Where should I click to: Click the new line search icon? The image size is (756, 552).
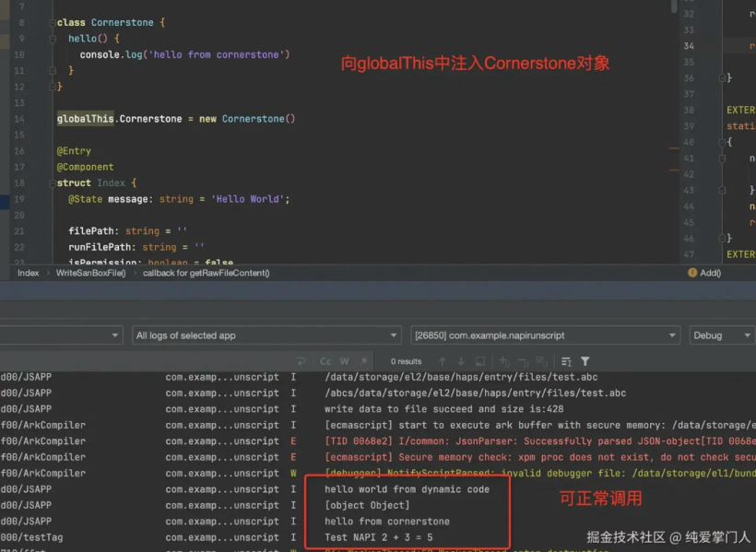pos(301,361)
